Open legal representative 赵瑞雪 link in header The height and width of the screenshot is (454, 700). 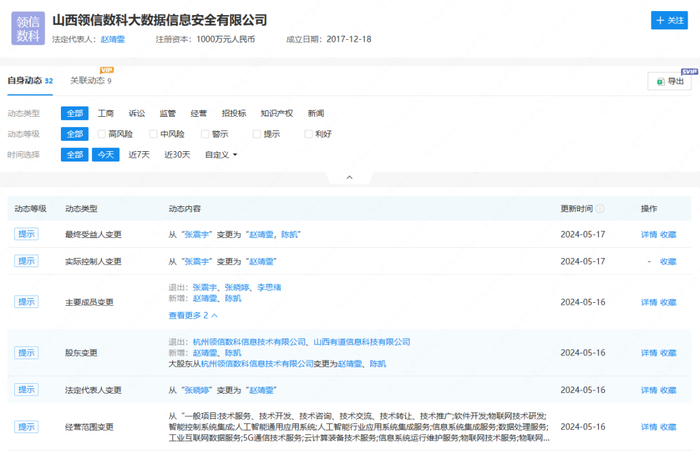coord(113,40)
